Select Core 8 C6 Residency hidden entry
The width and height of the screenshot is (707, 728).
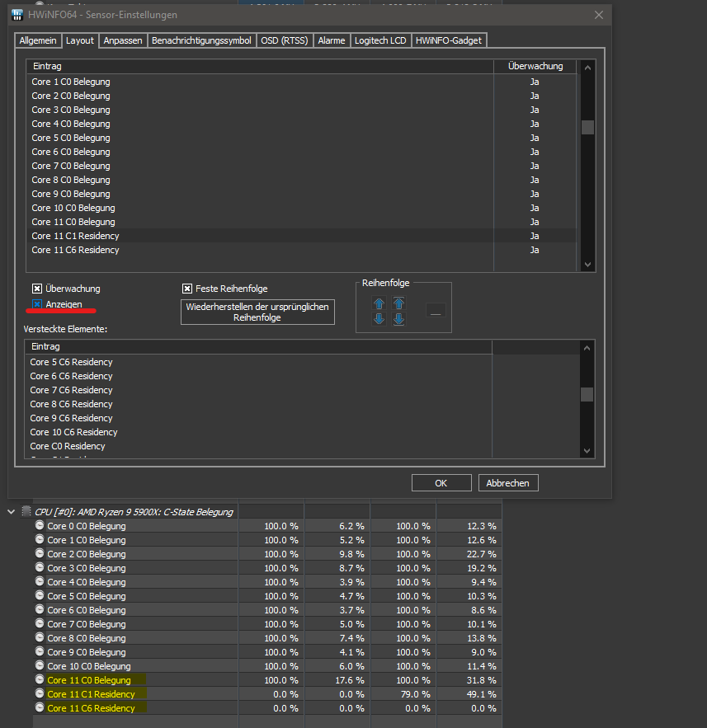(258, 404)
